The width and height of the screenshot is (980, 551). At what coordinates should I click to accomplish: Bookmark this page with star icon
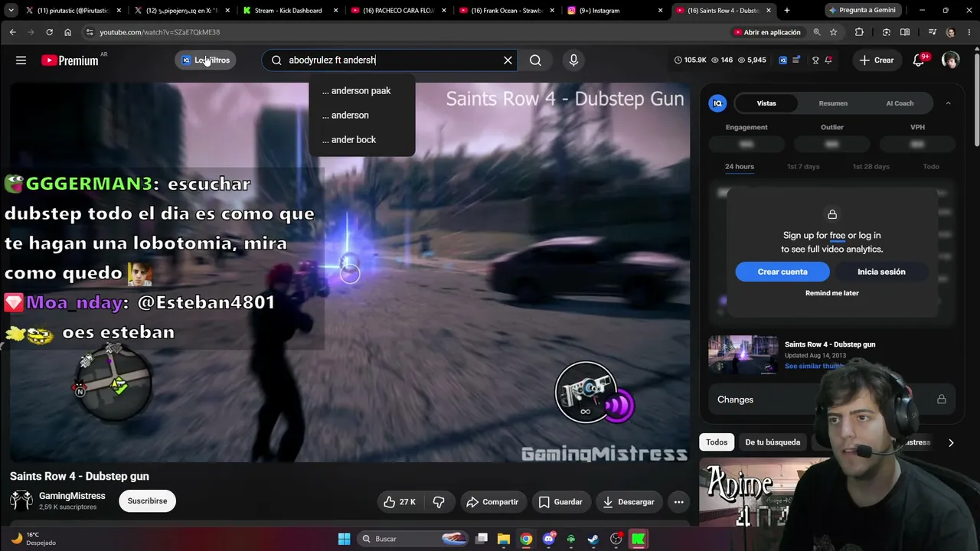[833, 32]
